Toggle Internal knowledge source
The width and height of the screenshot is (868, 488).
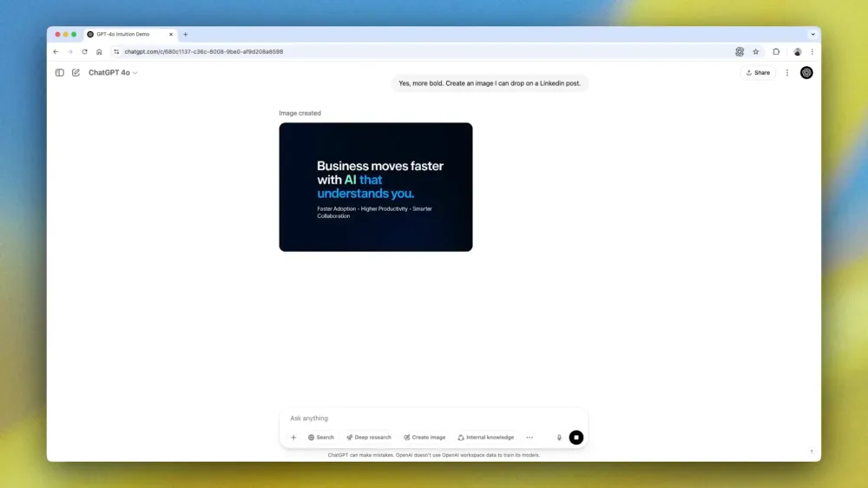pyautogui.click(x=485, y=438)
